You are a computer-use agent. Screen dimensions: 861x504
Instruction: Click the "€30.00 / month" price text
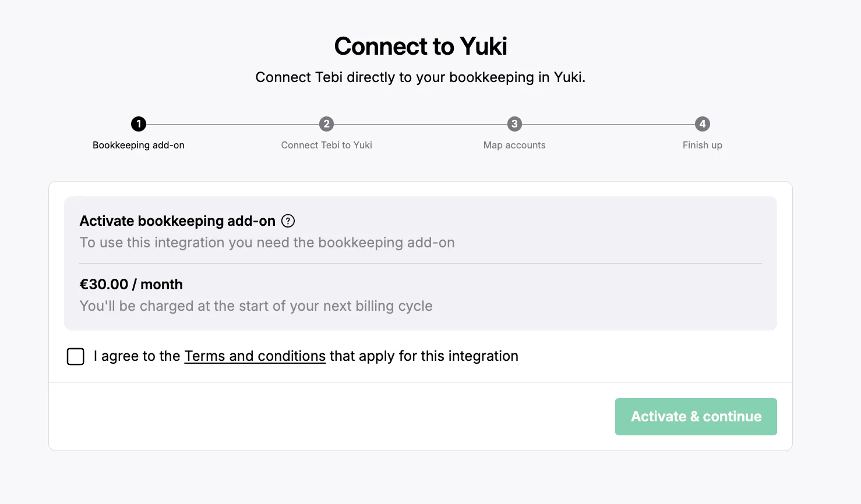pyautogui.click(x=131, y=285)
